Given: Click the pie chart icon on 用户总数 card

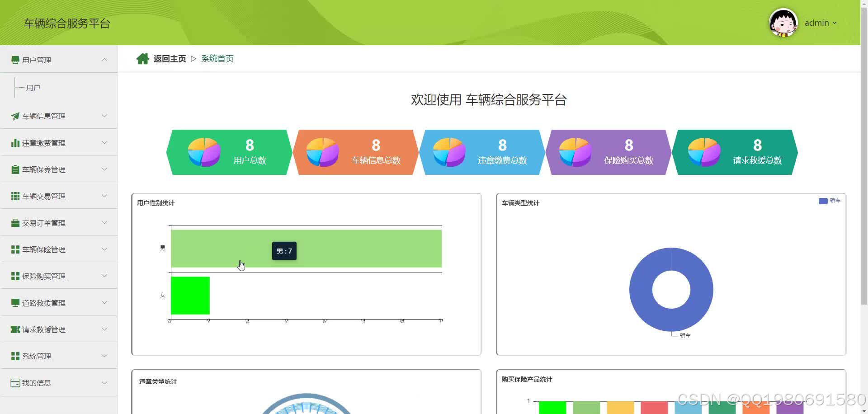Looking at the screenshot, I should click(x=204, y=152).
